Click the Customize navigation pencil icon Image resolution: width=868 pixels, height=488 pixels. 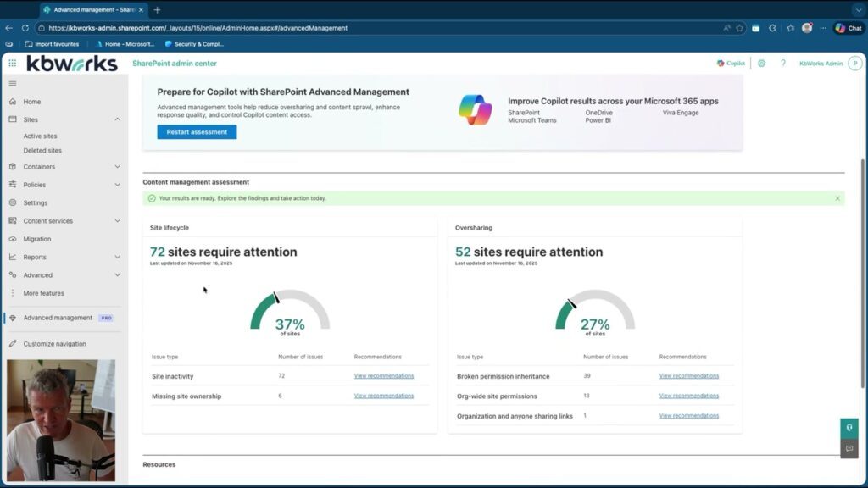pyautogui.click(x=12, y=344)
